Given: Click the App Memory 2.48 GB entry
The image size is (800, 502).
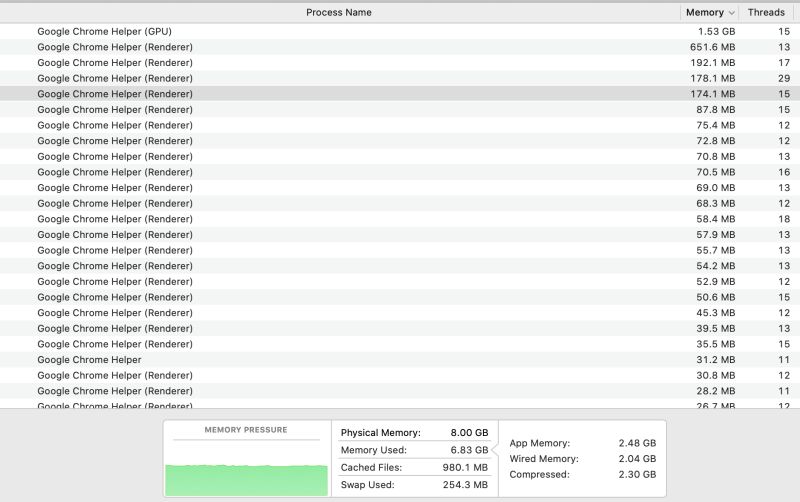Looking at the screenshot, I should (x=583, y=443).
